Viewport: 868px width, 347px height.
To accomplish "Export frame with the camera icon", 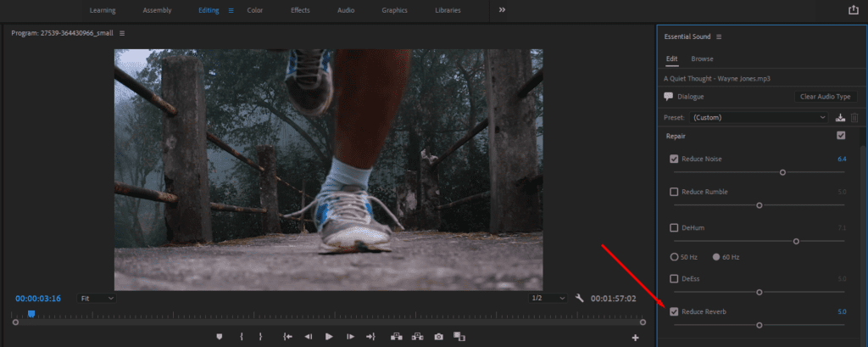I will [x=438, y=337].
